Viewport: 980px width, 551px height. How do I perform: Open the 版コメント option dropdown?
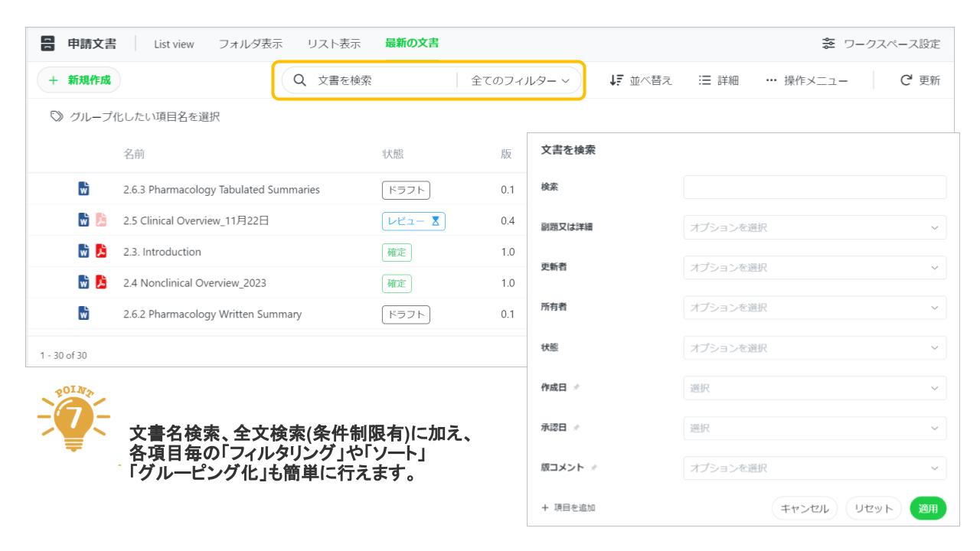tap(815, 468)
